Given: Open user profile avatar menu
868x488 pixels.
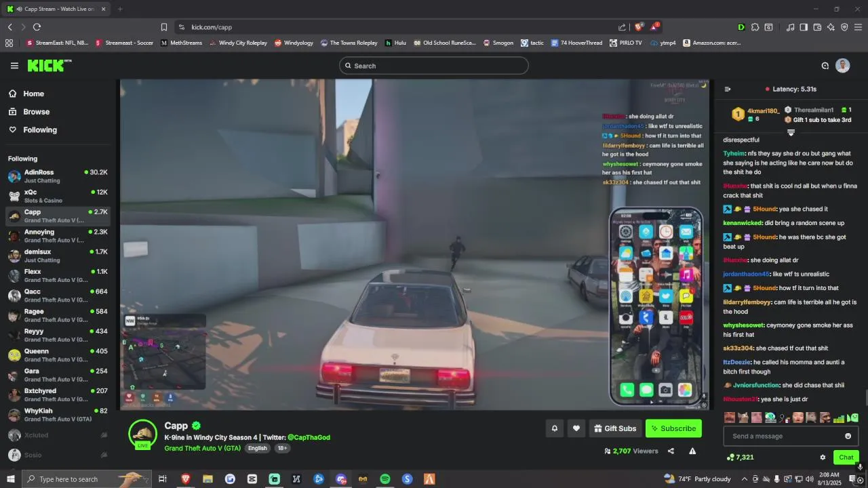Looking at the screenshot, I should pyautogui.click(x=843, y=66).
